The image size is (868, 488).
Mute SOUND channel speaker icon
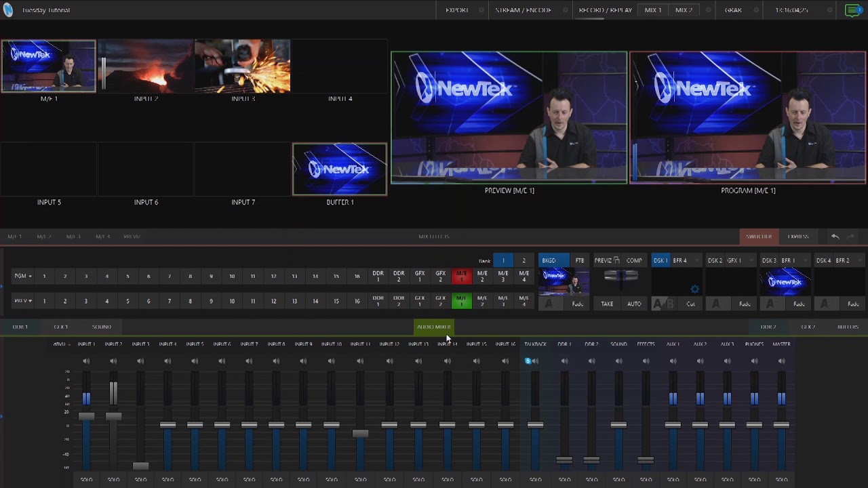point(618,361)
